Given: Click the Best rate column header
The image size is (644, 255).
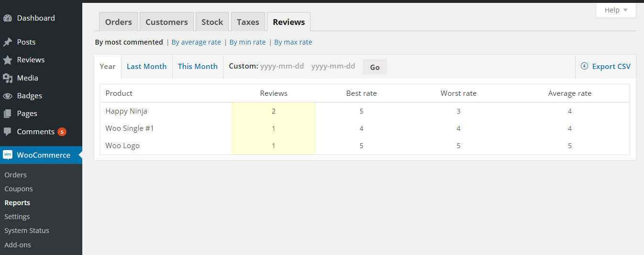Looking at the screenshot, I should (362, 93).
